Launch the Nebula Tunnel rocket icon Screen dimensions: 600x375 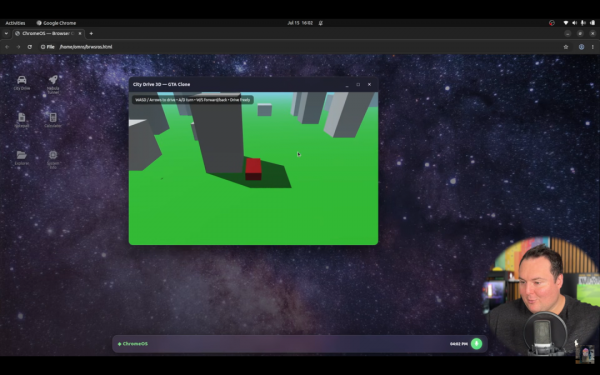[53, 83]
